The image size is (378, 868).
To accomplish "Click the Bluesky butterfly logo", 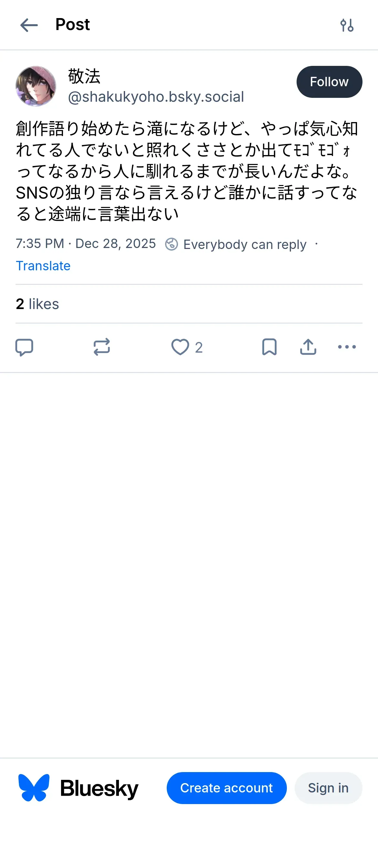I will tap(34, 788).
